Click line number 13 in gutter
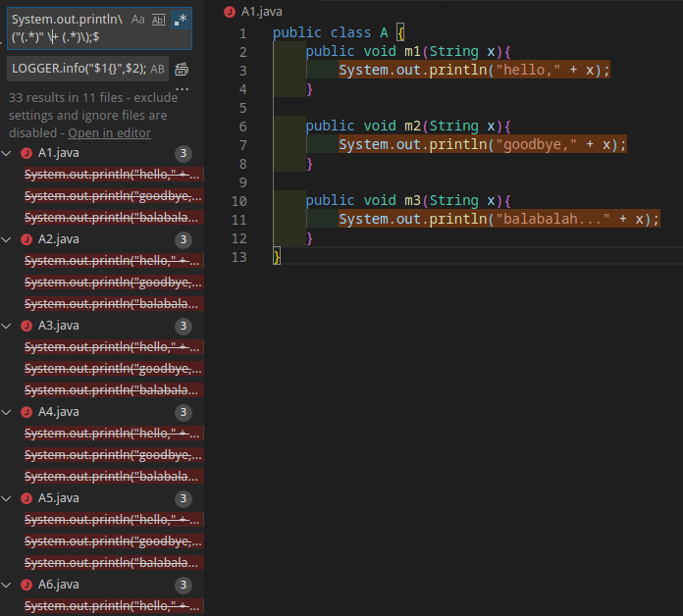 239,257
